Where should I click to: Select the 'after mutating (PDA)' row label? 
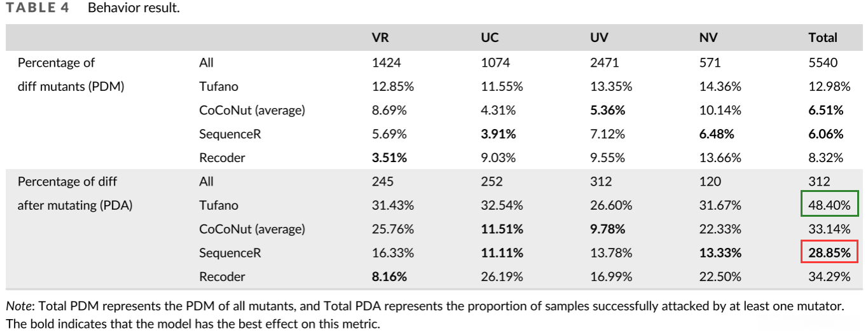pyautogui.click(x=74, y=205)
